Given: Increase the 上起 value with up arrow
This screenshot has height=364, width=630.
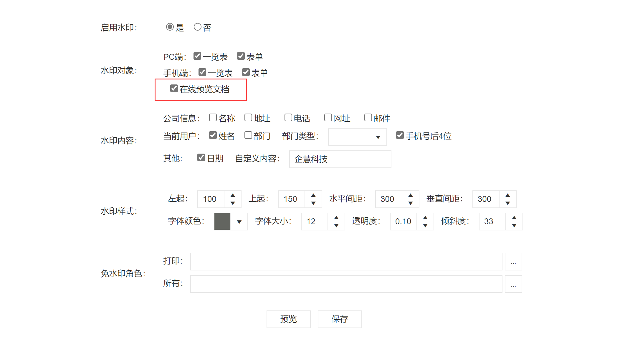Looking at the screenshot, I should (313, 195).
